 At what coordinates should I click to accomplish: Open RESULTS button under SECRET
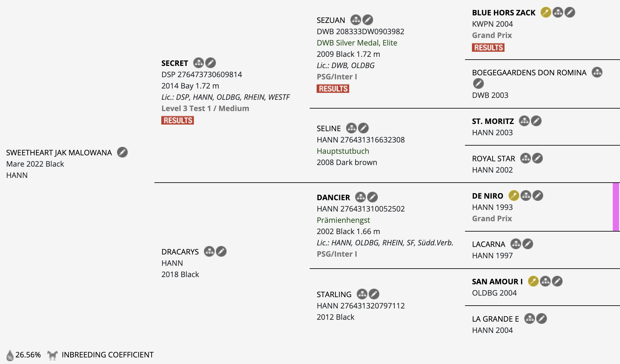(178, 120)
